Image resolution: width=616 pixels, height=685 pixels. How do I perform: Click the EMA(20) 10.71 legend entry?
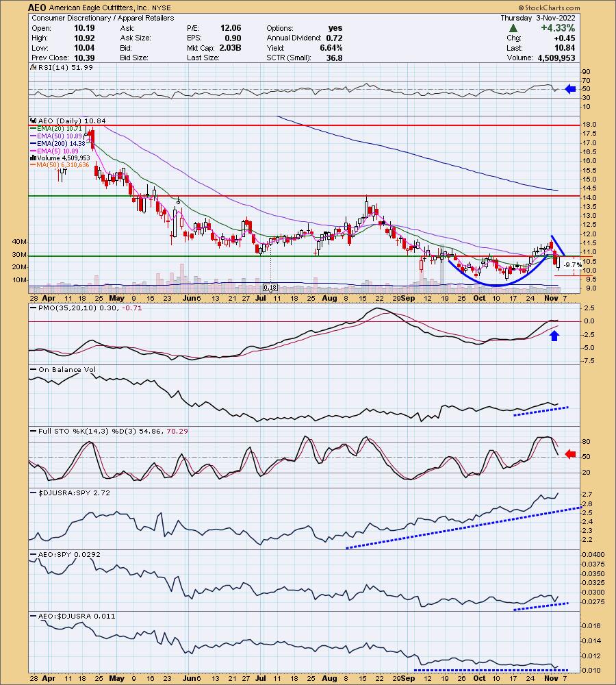coord(60,129)
